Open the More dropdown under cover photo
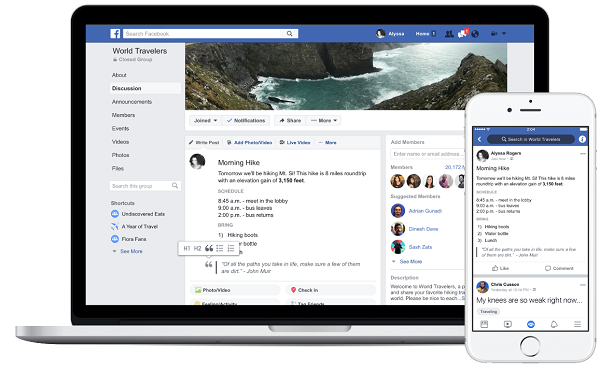This screenshot has width=600, height=372. point(324,121)
